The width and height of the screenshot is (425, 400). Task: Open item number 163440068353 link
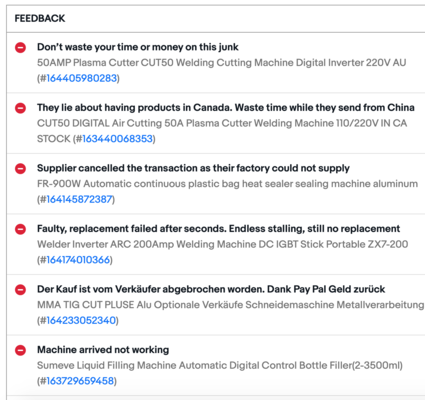pos(117,139)
